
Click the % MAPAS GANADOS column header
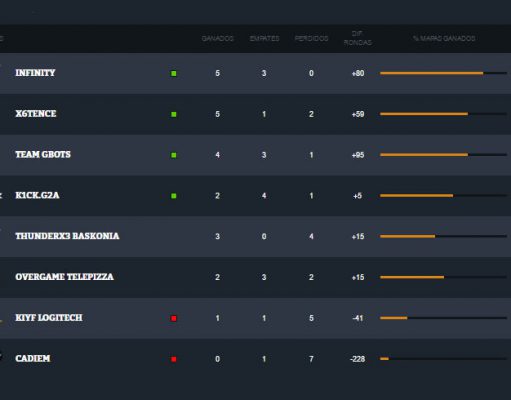[x=444, y=38]
